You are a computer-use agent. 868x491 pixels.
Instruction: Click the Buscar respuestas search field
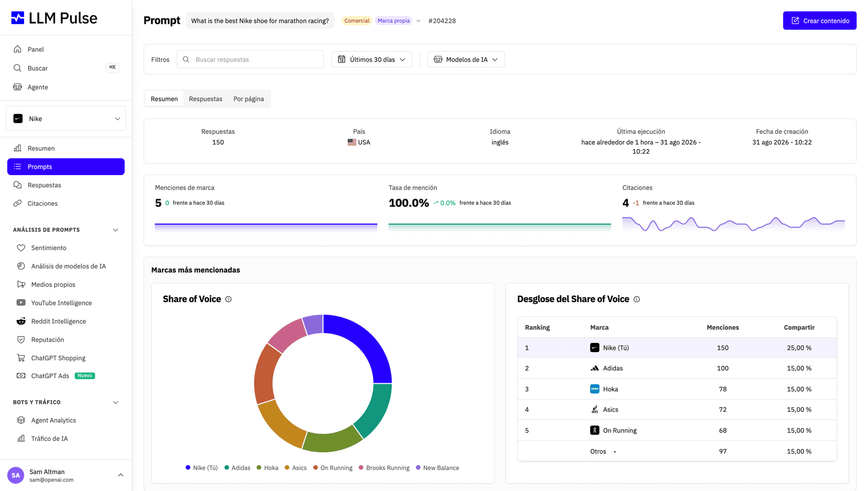pyautogui.click(x=250, y=59)
